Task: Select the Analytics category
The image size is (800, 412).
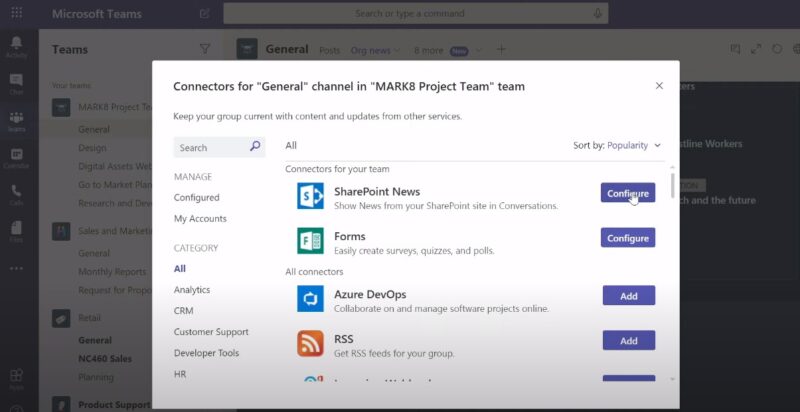Action: (192, 290)
